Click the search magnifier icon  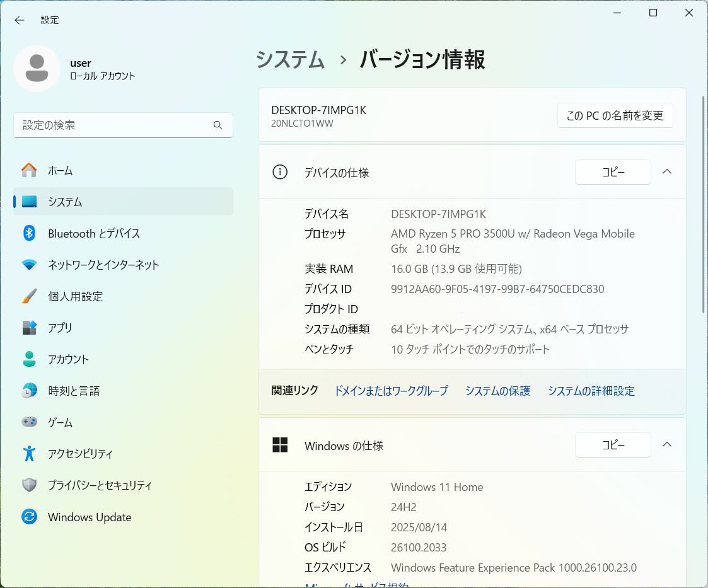(218, 125)
